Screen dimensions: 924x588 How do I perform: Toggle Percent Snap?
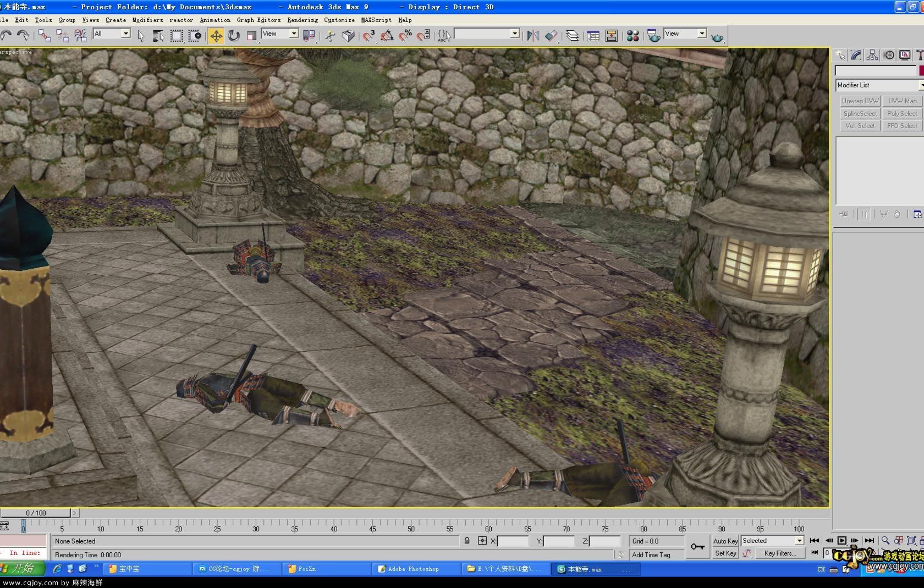(405, 36)
